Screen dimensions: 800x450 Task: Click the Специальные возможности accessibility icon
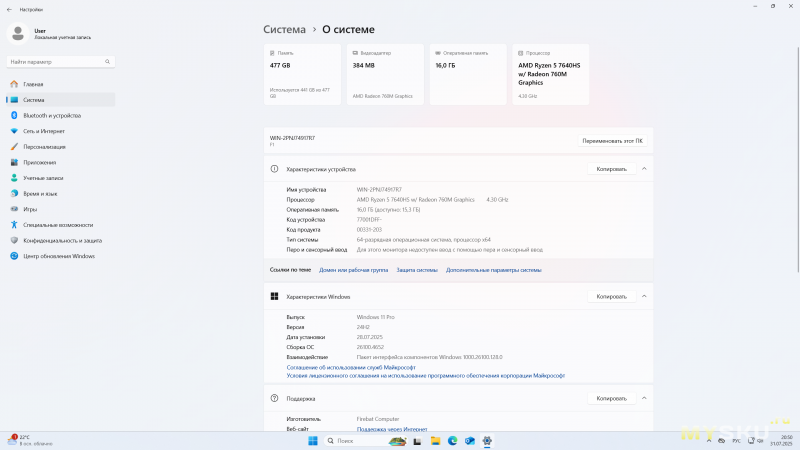coord(14,225)
